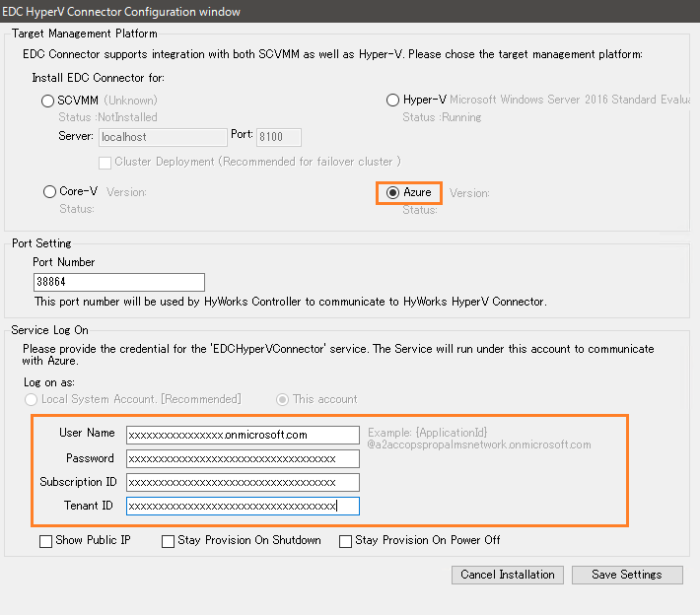Viewport: 700px width, 615px height.
Task: Click the SCVMM Port field showing 8100
Action: tap(279, 137)
